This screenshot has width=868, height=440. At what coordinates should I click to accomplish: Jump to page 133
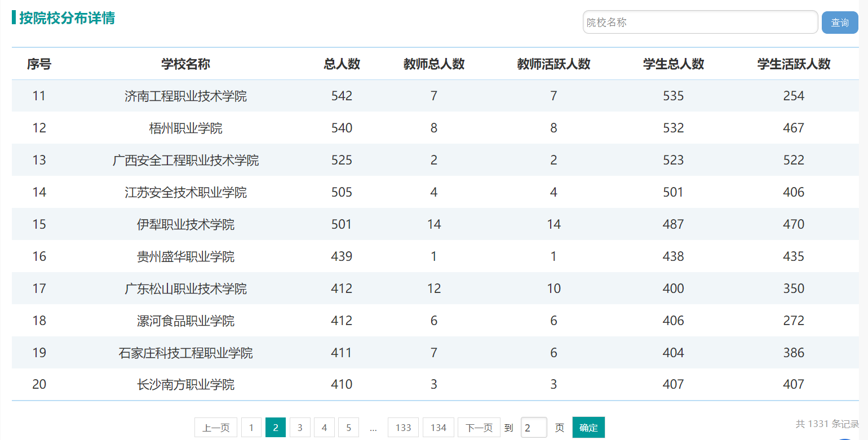click(403, 428)
